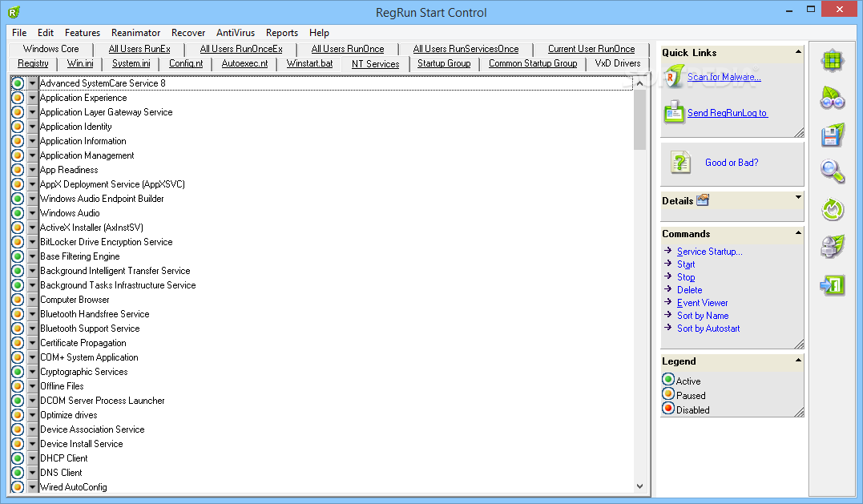Switch to the All Users RunOnceEx tab

pos(241,49)
